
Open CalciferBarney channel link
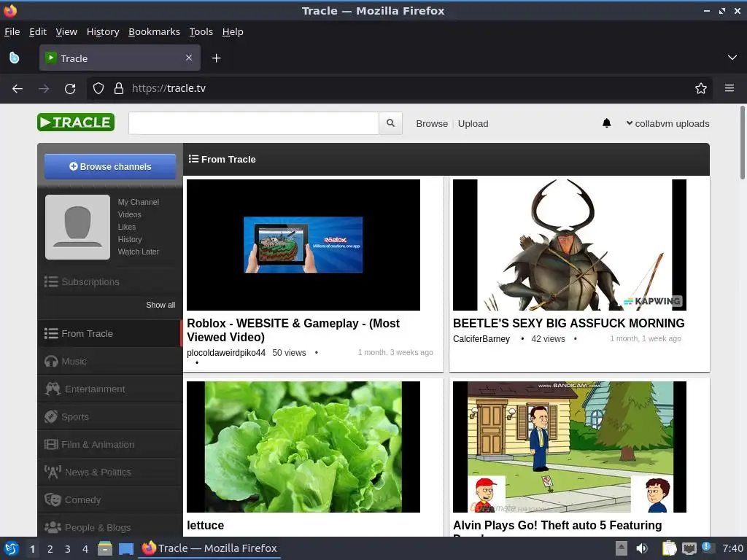[x=481, y=339]
